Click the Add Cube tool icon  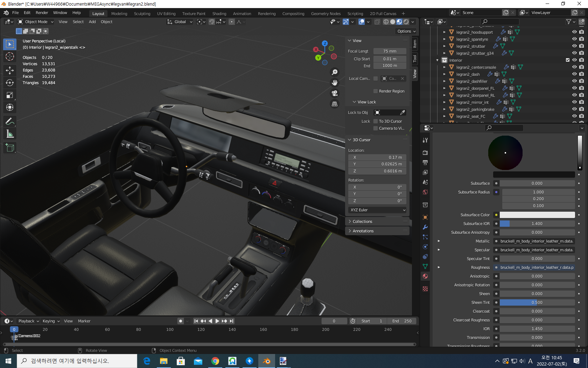click(x=10, y=148)
